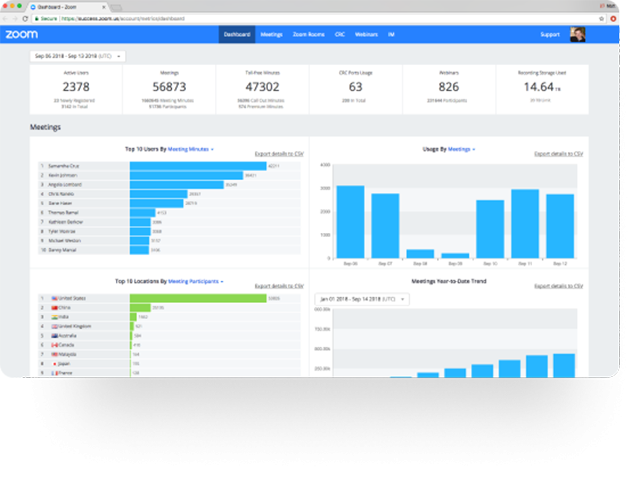The height and width of the screenshot is (479, 640).
Task: Export Top 10 Locations details to CSV
Action: coord(279,286)
